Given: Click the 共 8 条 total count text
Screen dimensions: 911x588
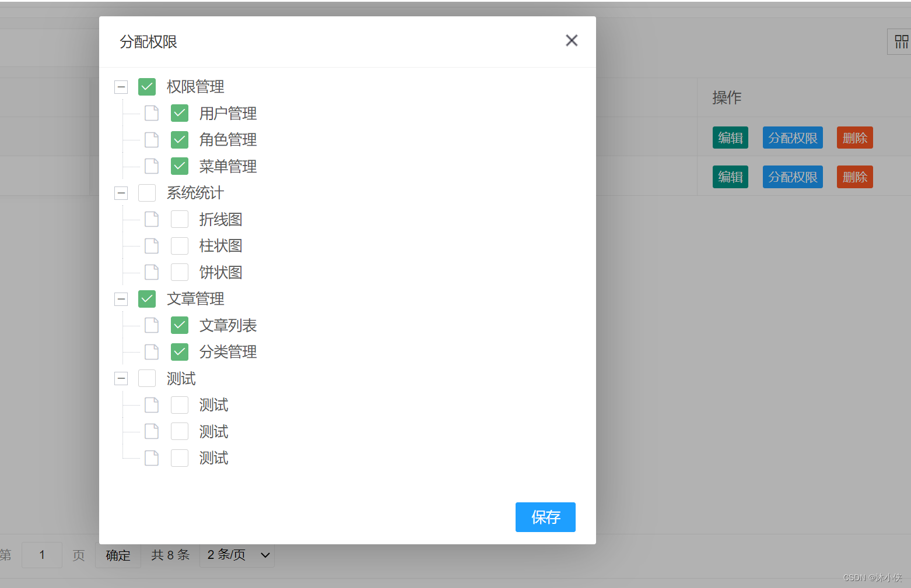Looking at the screenshot, I should (x=170, y=555).
